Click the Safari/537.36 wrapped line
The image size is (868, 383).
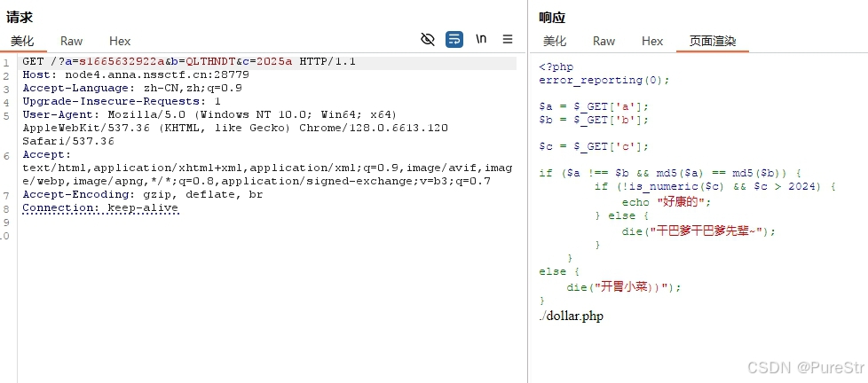68,141
